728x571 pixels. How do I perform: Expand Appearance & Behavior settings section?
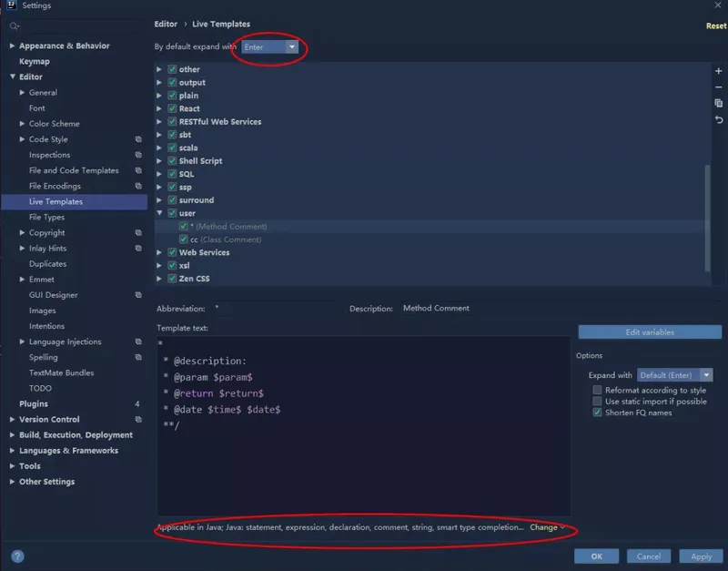(x=12, y=46)
